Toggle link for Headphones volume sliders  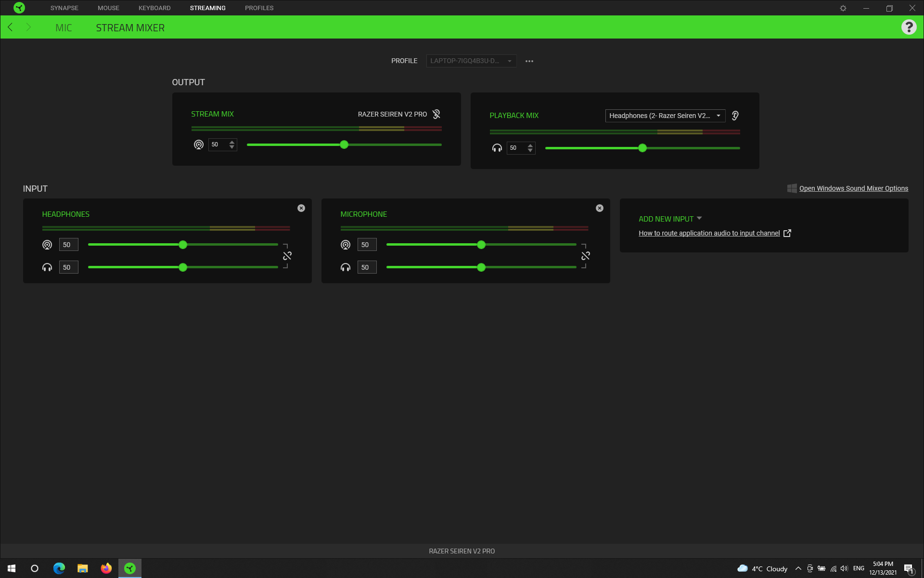tap(287, 256)
